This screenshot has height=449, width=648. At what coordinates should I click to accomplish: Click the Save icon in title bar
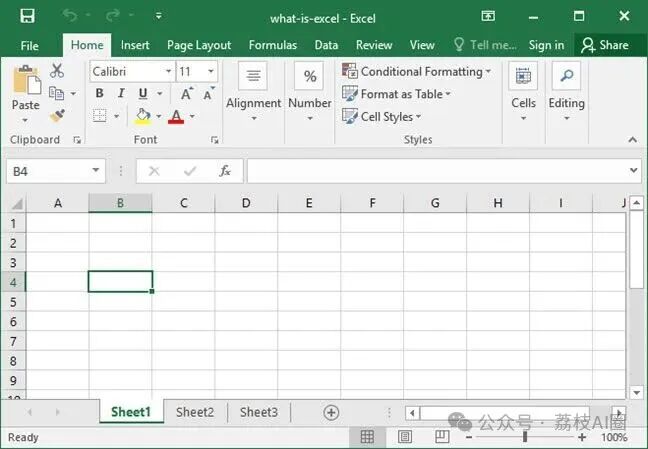28,16
